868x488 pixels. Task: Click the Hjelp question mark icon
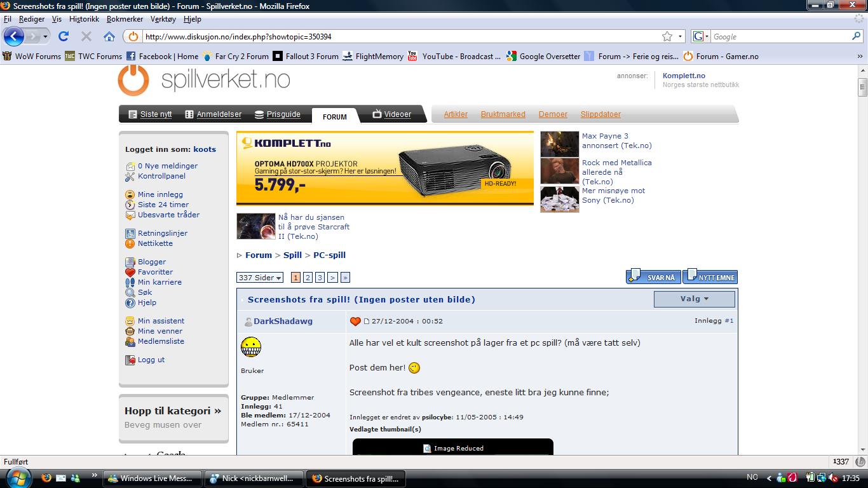tap(130, 303)
